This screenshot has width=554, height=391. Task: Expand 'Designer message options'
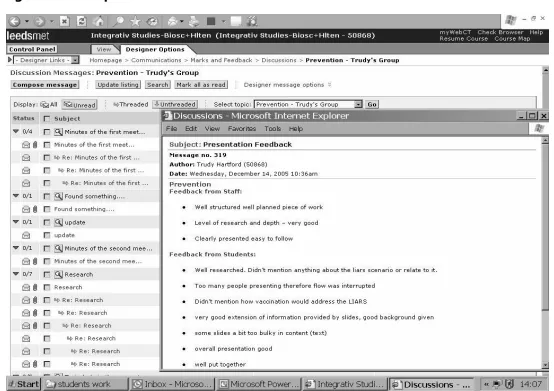[287, 85]
